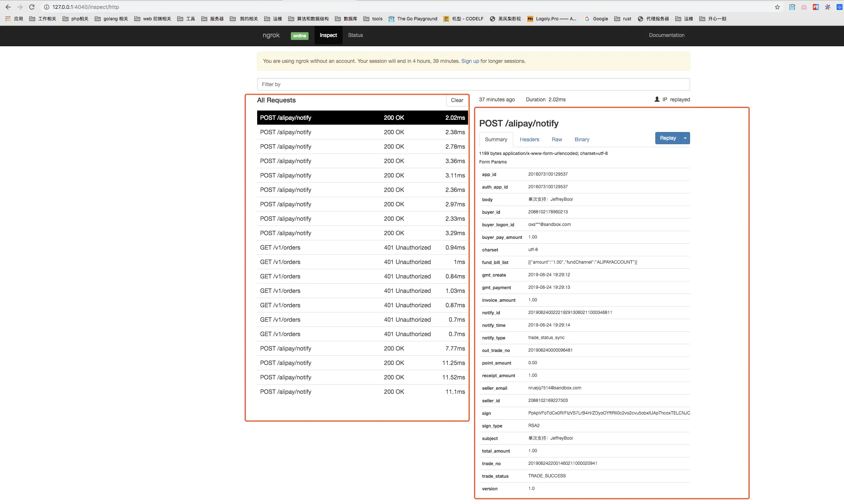Bookmark this page with the star icon
The image size is (844, 504).
tap(777, 7)
